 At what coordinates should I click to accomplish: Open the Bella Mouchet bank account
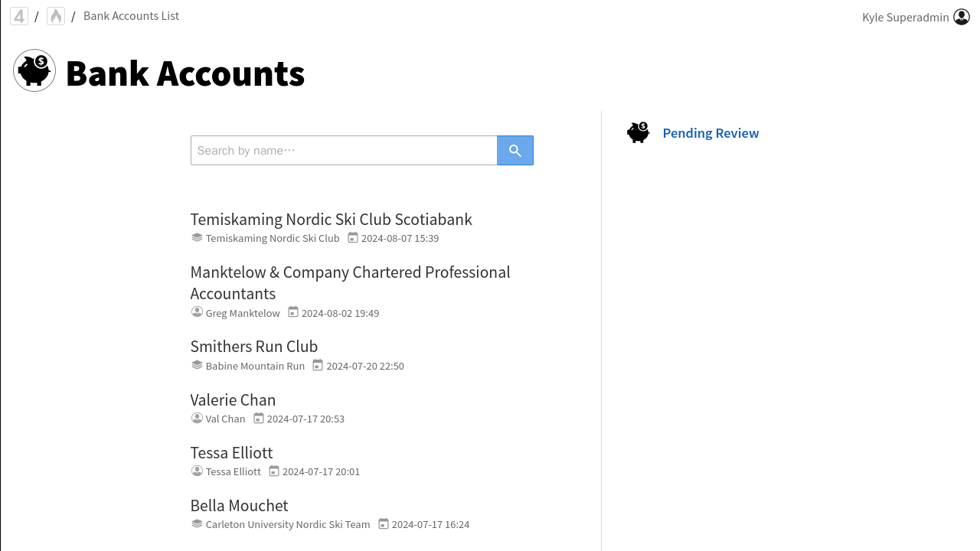(x=239, y=506)
